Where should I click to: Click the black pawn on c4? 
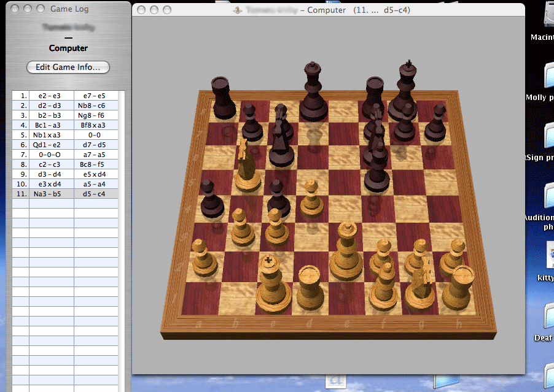(278, 199)
